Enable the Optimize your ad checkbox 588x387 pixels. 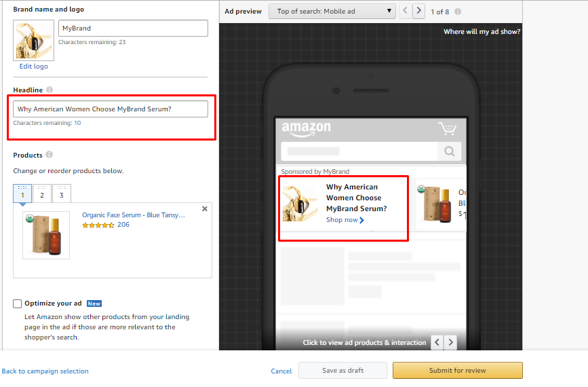pos(17,303)
